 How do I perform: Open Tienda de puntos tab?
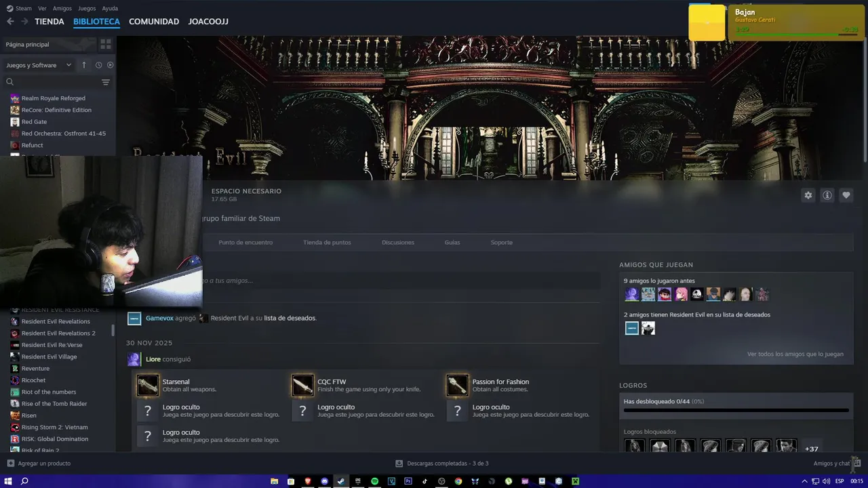tap(327, 243)
